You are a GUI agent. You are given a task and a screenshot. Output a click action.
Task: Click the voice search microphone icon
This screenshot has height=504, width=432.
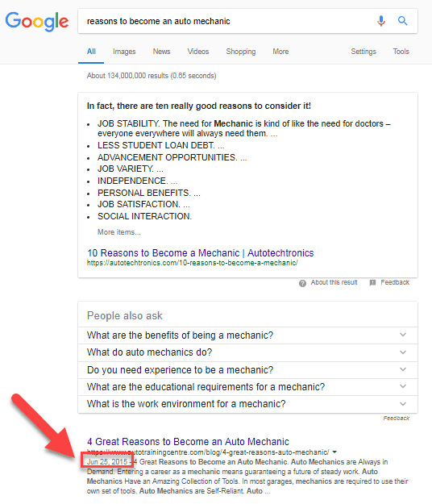381,21
